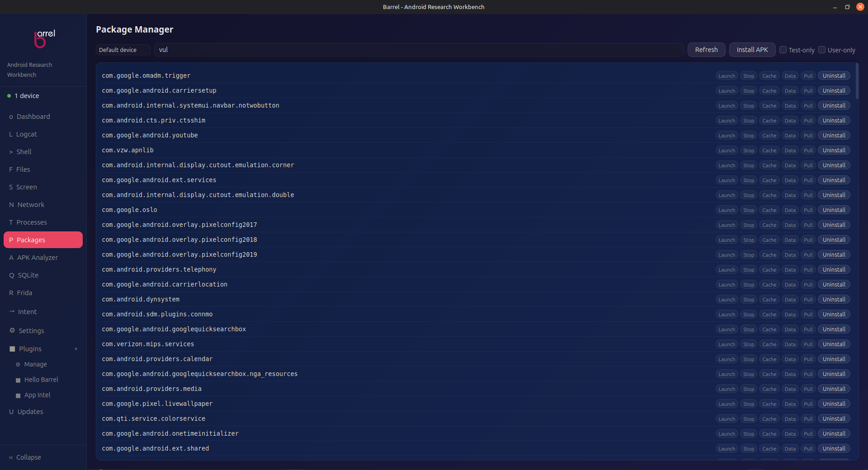Open the SQLite section
The height and width of the screenshot is (470, 868).
pyautogui.click(x=43, y=275)
